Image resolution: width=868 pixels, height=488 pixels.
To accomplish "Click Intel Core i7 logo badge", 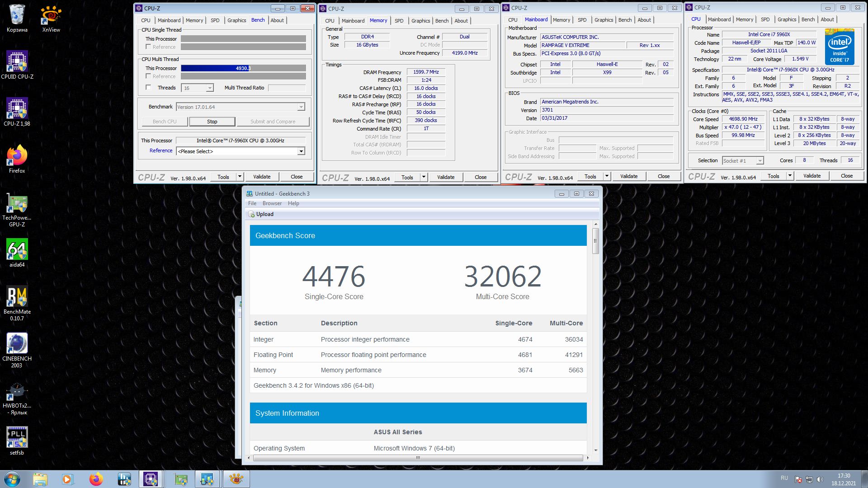I will [x=840, y=47].
